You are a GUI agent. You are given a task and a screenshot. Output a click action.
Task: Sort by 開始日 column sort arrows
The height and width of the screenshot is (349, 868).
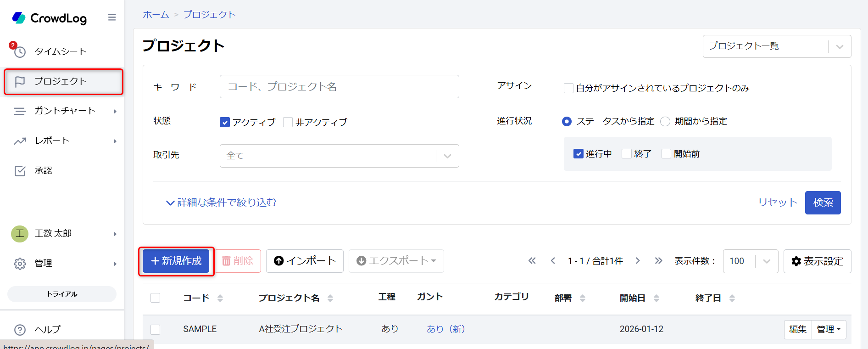(x=657, y=298)
